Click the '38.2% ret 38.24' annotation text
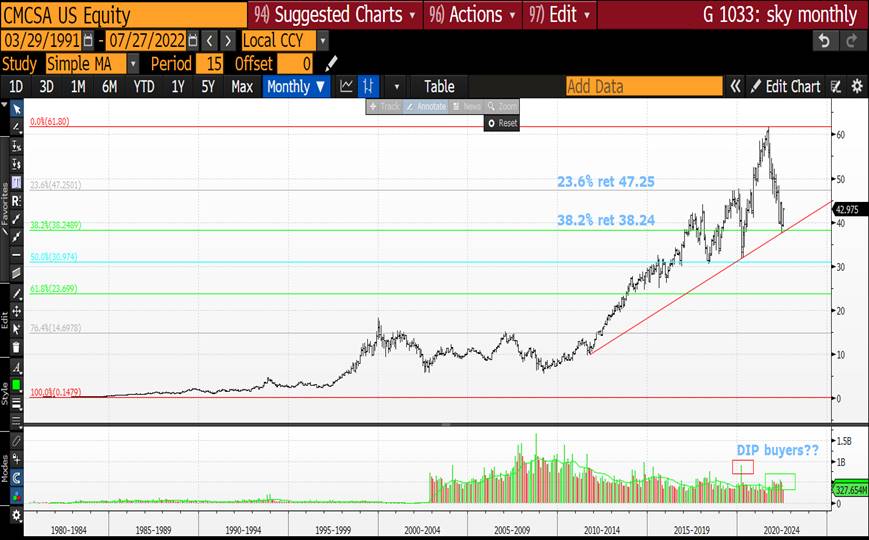 606,221
